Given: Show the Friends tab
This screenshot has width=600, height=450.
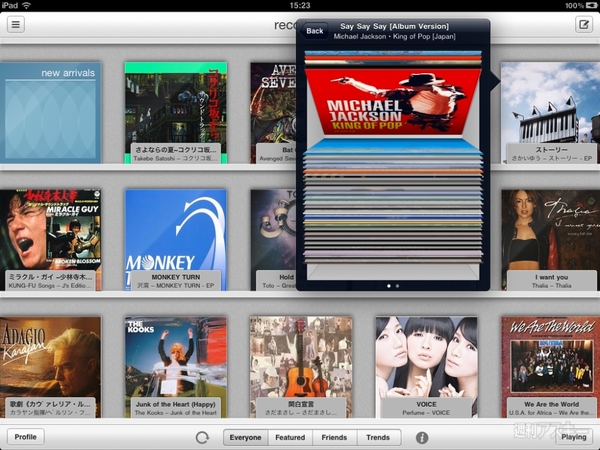Looking at the screenshot, I should pos(335,437).
